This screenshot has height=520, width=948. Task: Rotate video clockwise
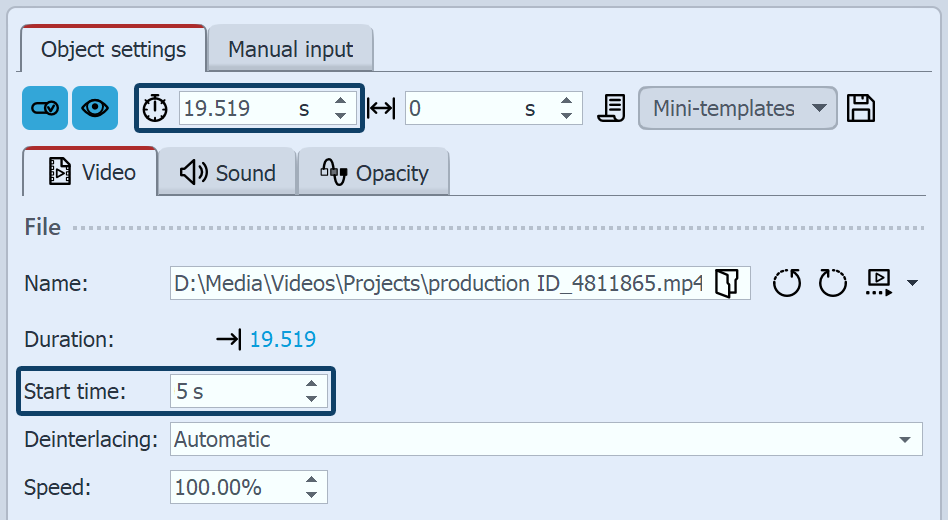click(833, 282)
